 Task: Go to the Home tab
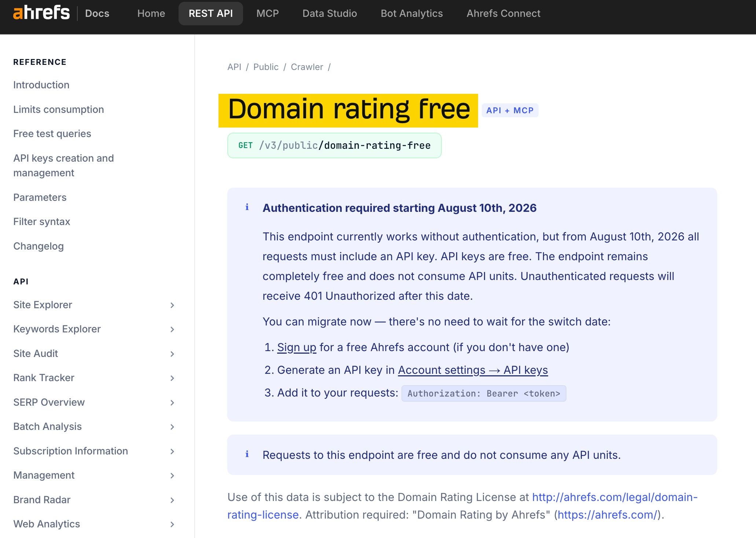click(151, 14)
